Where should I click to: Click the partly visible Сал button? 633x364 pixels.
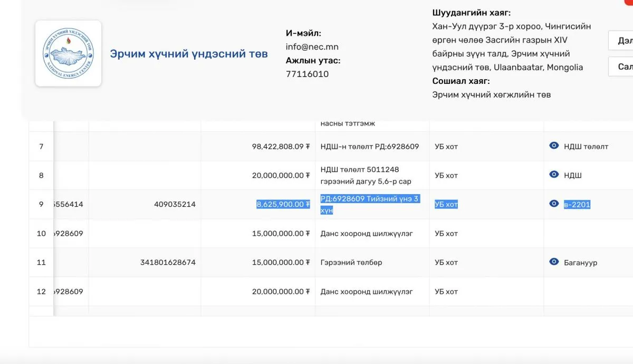click(621, 66)
